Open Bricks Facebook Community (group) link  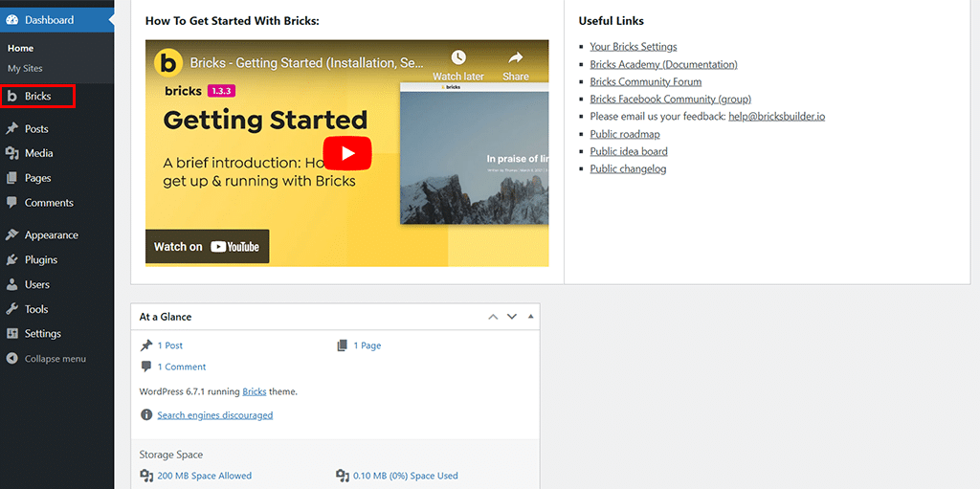click(x=671, y=100)
